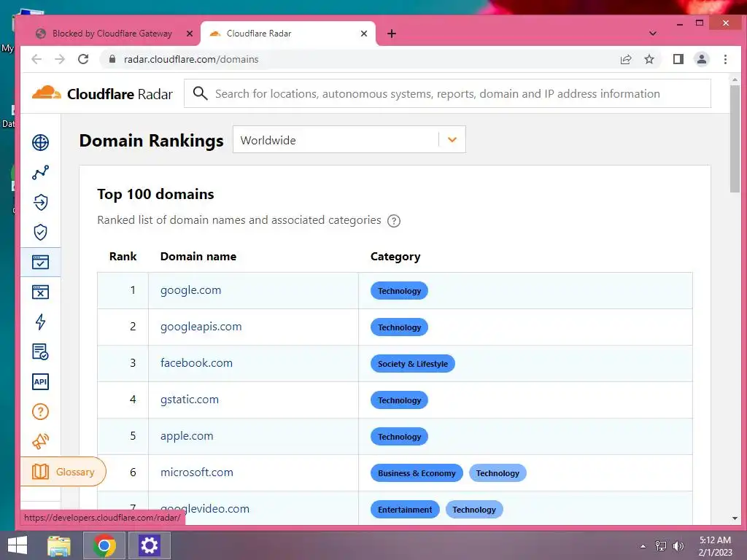Screen dimensions: 747x560
Task: Click the Technology tag in googleapis.com row
Action: (399, 327)
